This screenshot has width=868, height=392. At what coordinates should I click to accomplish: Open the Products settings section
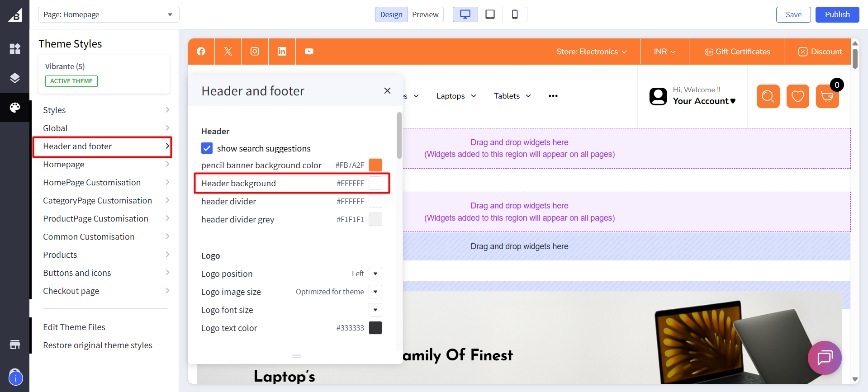click(x=106, y=255)
